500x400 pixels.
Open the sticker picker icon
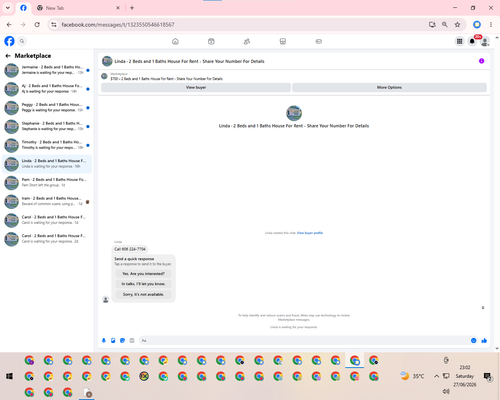(x=122, y=340)
